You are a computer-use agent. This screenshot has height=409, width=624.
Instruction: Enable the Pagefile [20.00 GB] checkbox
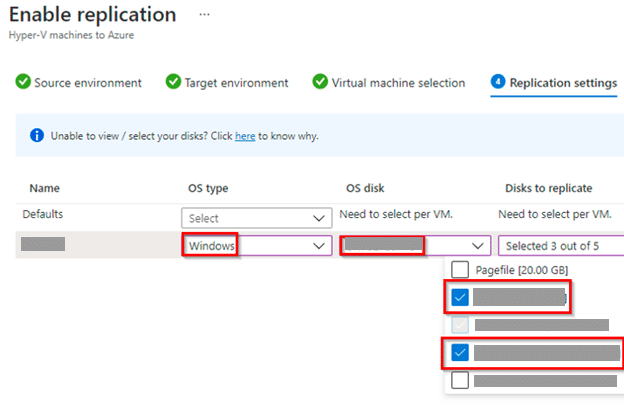click(460, 269)
